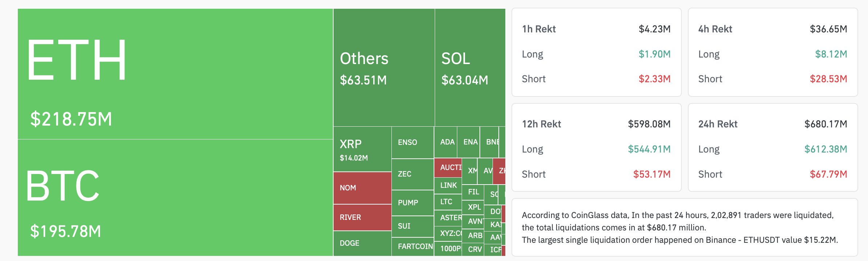Click the ETH liquidation tile

point(175,74)
